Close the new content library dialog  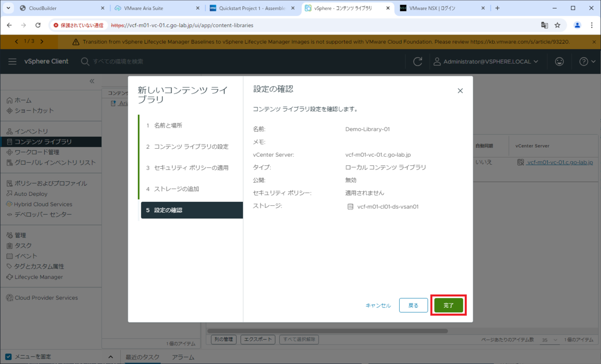460,91
